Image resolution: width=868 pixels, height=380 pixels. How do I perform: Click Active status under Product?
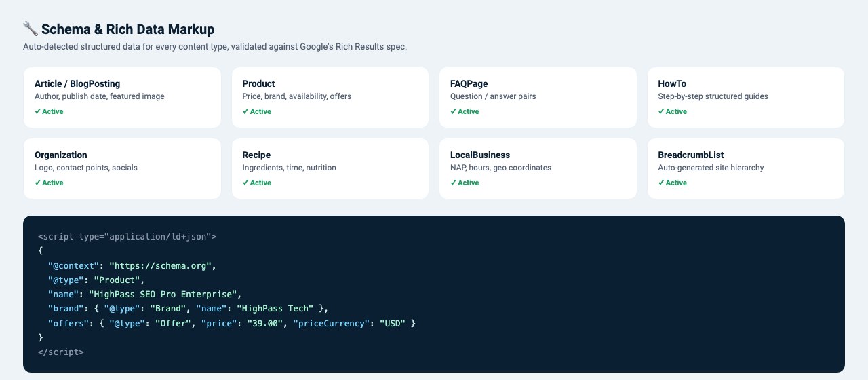tap(257, 111)
